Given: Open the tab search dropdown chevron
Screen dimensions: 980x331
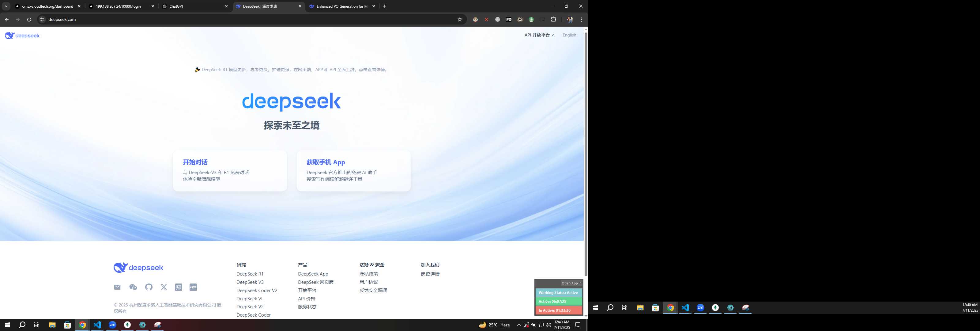Looking at the screenshot, I should 6,6.
